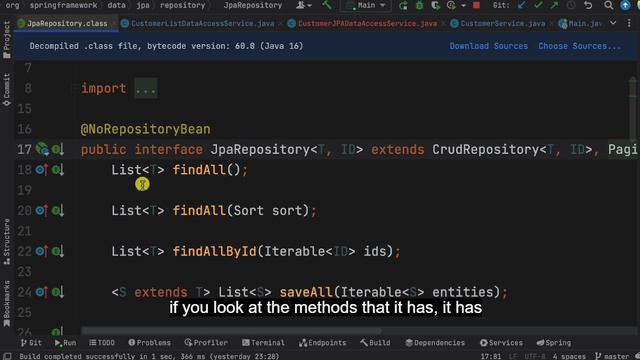Show hidden tabs chevron dropdown
The width and height of the screenshot is (640, 360).
pyautogui.click(x=613, y=23)
